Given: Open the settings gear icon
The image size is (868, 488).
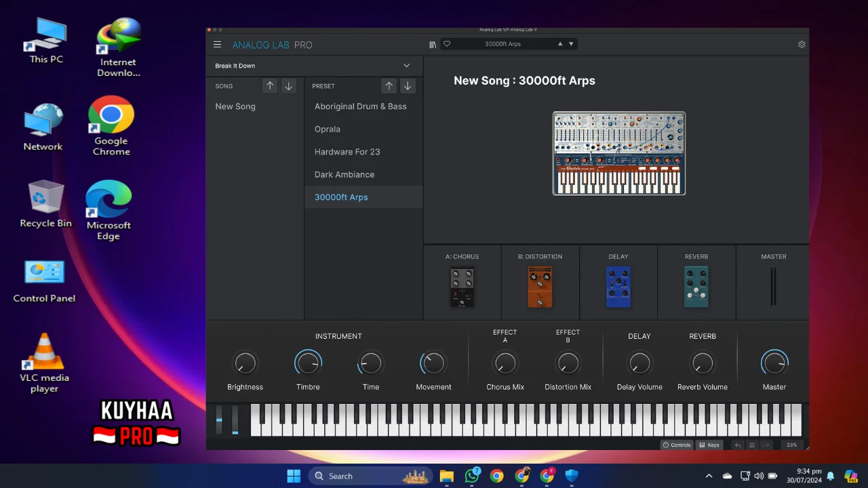Looking at the screenshot, I should click(x=802, y=45).
